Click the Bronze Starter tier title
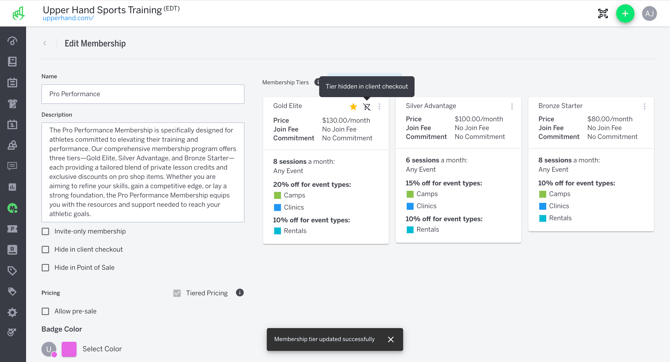The width and height of the screenshot is (670, 362). (560, 106)
